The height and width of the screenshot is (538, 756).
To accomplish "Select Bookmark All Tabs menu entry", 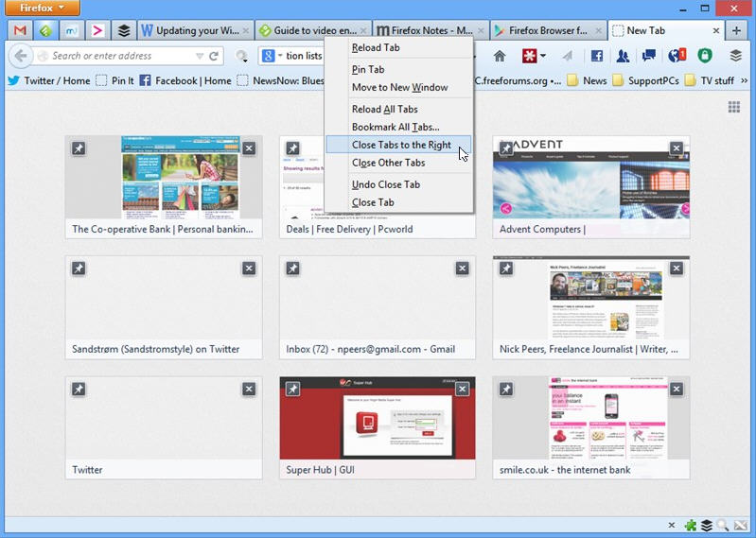I will tap(399, 127).
